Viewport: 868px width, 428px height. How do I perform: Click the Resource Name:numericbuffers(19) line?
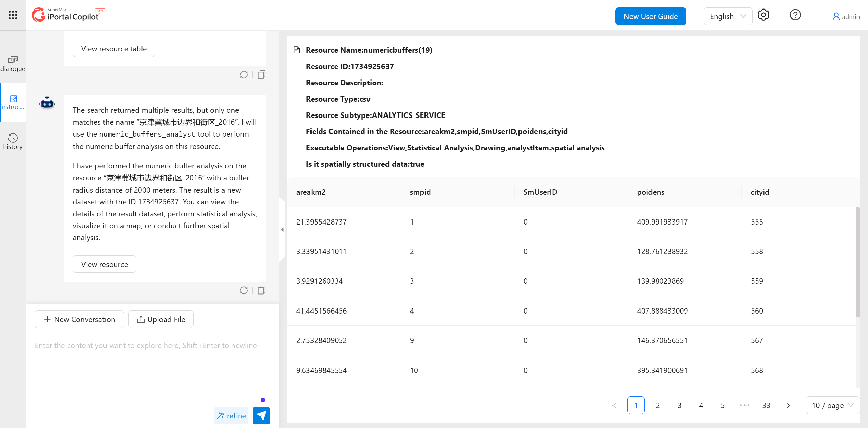click(x=369, y=50)
